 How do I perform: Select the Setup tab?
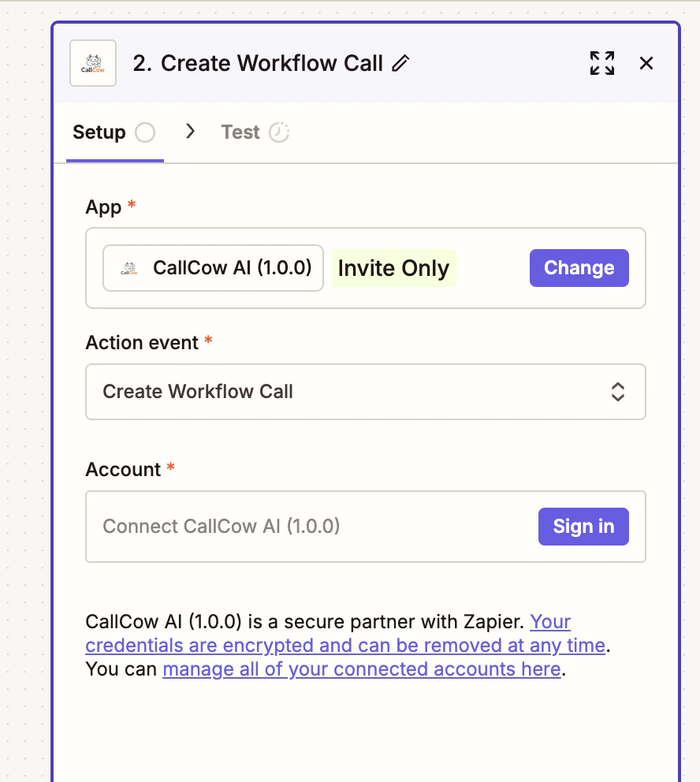(100, 132)
